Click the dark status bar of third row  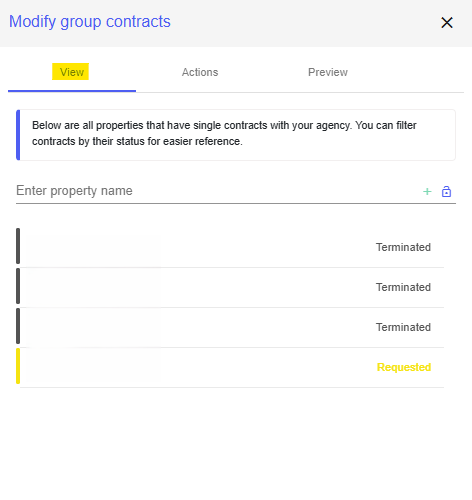point(18,326)
